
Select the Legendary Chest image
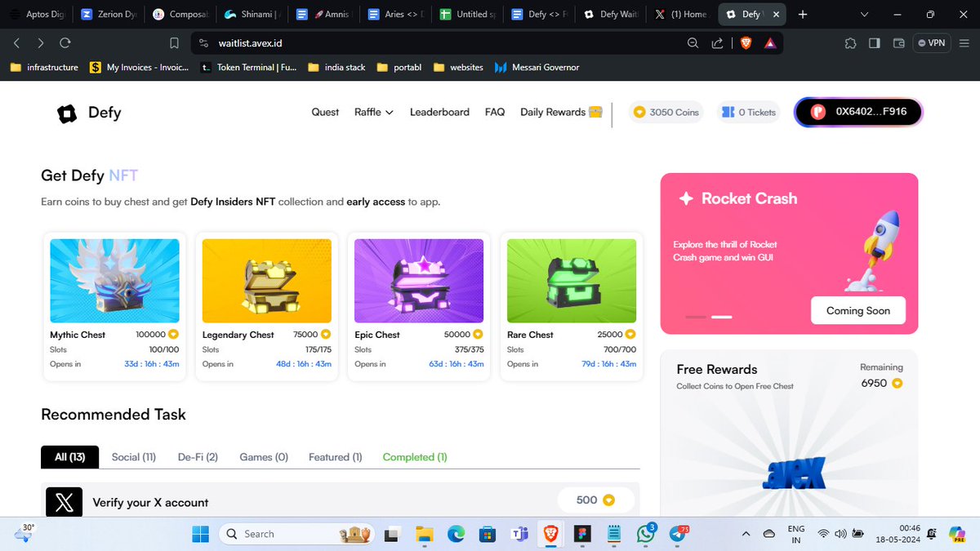coord(267,280)
